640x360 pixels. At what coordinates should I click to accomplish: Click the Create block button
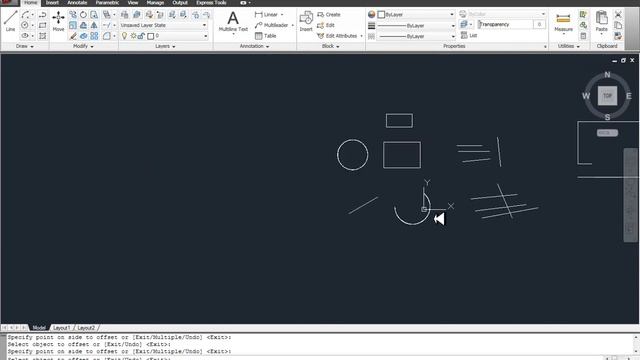(329, 14)
